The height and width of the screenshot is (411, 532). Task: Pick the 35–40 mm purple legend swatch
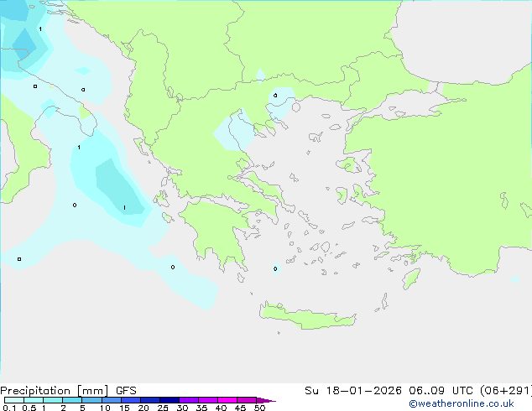(208, 400)
